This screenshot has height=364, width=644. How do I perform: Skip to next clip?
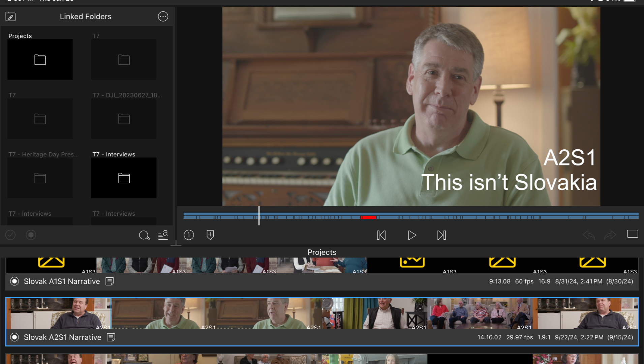[441, 235]
